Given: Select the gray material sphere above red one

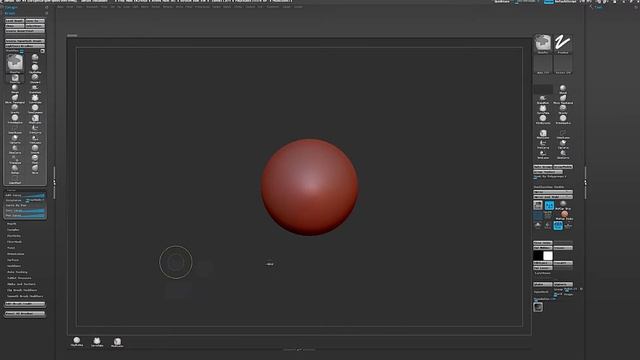Looking at the screenshot, I should (x=563, y=204).
